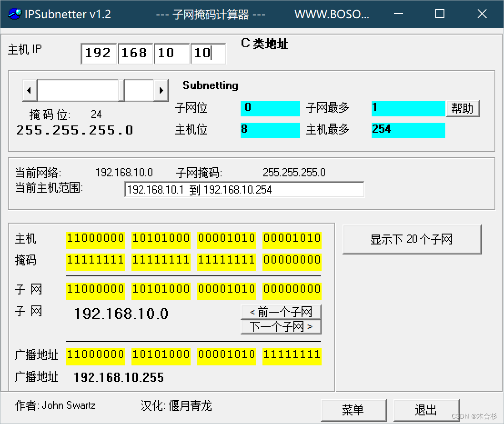Click the 退出 exit button
This screenshot has width=504, height=424.
click(426, 410)
